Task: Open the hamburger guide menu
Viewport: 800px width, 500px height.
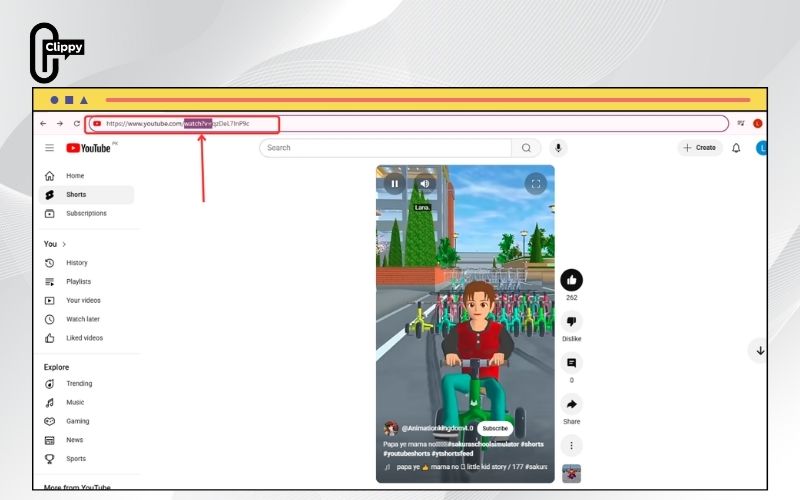Action: pos(49,148)
